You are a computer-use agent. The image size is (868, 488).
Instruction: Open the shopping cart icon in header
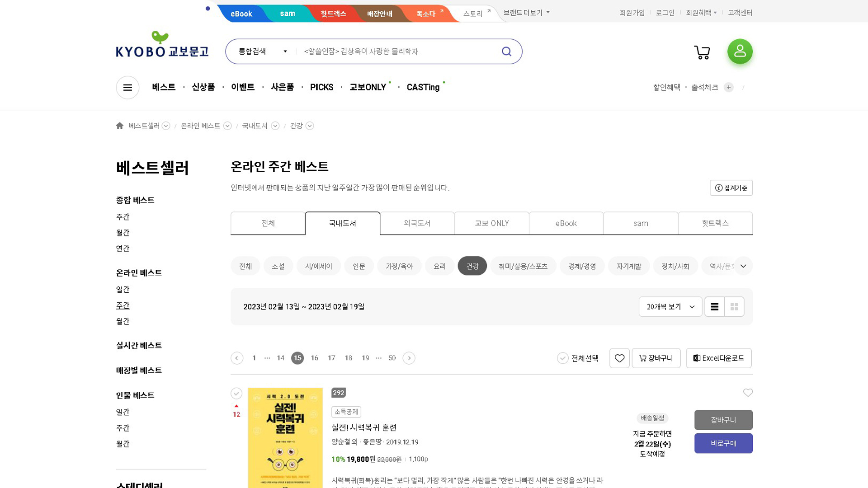click(702, 52)
